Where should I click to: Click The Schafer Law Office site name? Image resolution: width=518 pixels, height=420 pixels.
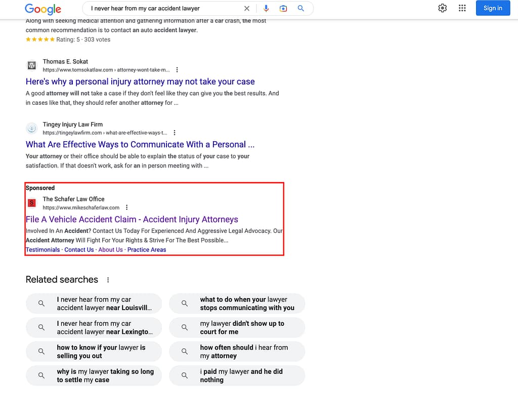(74, 199)
